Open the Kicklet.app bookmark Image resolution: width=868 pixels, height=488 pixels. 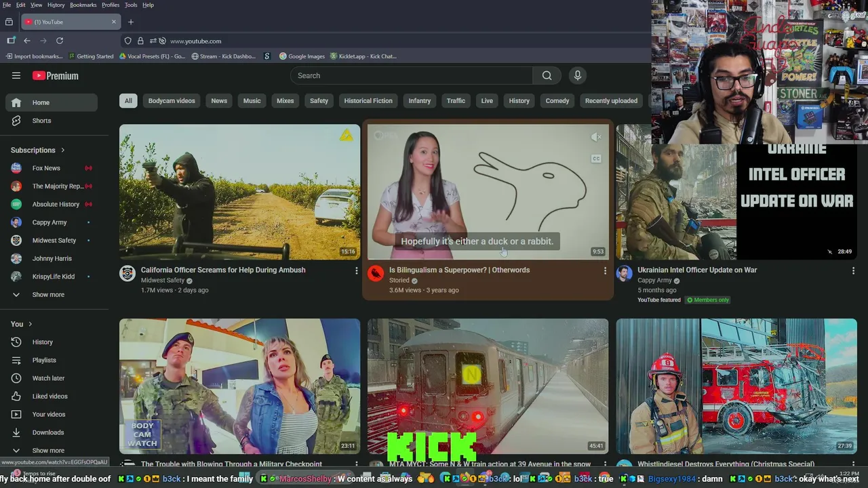coord(363,56)
